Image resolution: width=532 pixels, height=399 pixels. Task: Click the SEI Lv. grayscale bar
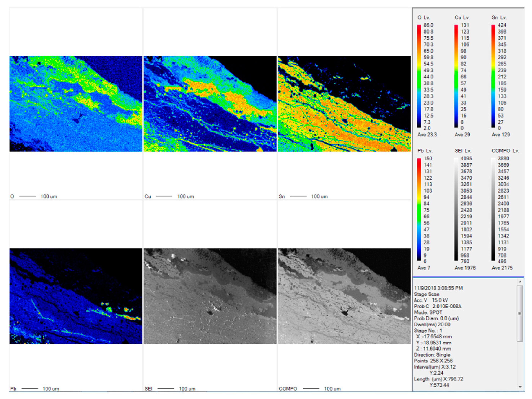(x=456, y=209)
